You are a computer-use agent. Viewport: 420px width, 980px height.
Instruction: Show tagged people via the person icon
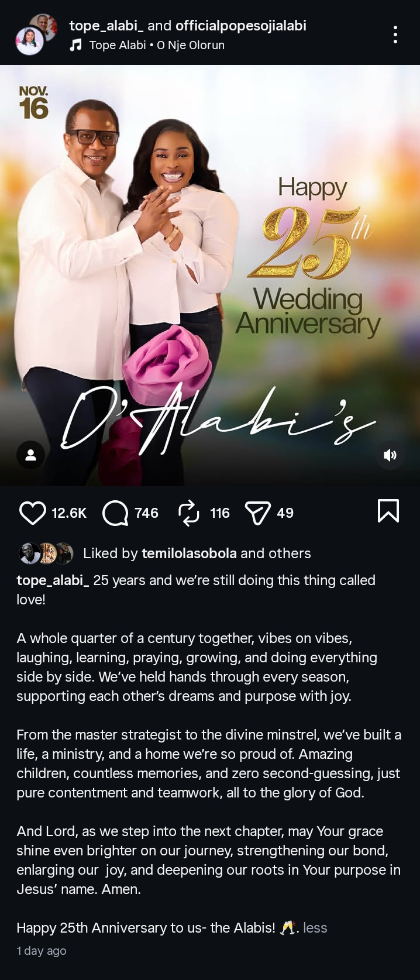(31, 455)
